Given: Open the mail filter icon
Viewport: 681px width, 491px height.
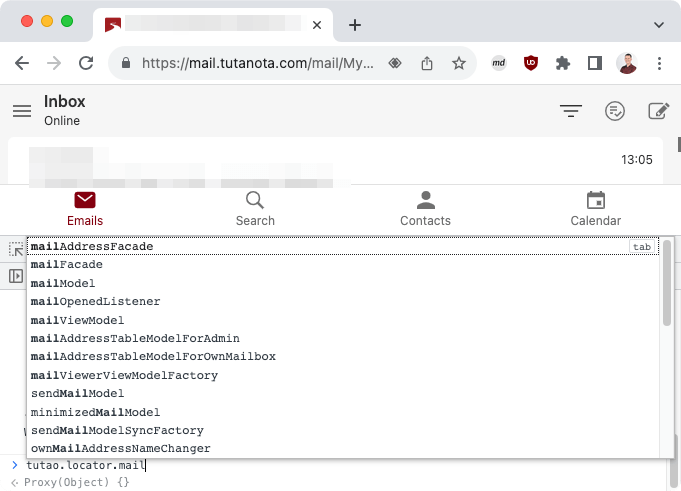Looking at the screenshot, I should pyautogui.click(x=571, y=111).
